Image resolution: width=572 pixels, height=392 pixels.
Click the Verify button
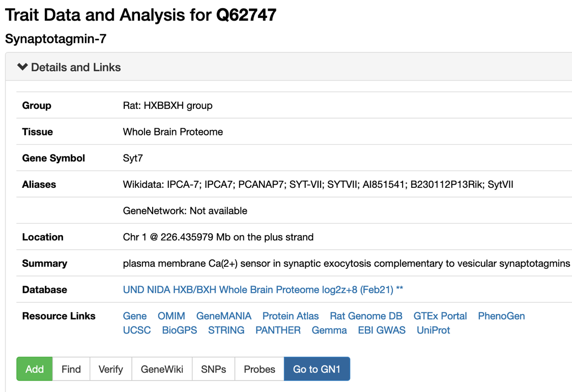pyautogui.click(x=110, y=369)
